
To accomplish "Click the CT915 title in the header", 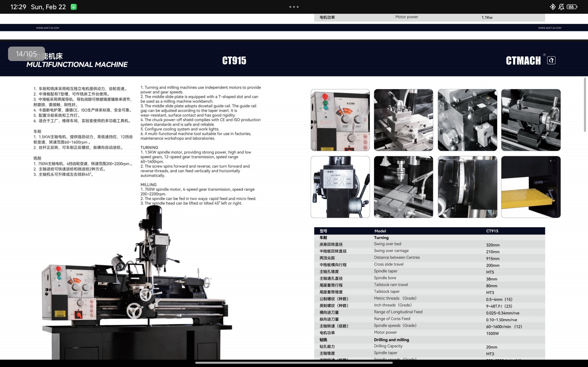I will (234, 61).
